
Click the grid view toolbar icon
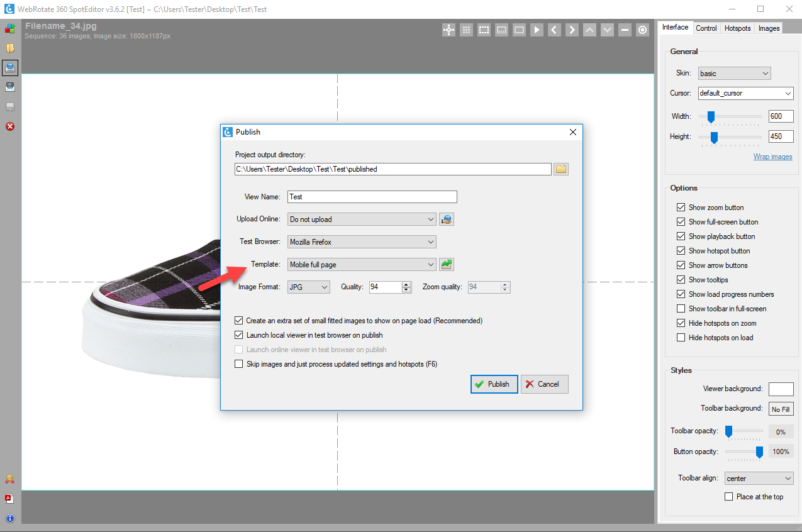[466, 30]
